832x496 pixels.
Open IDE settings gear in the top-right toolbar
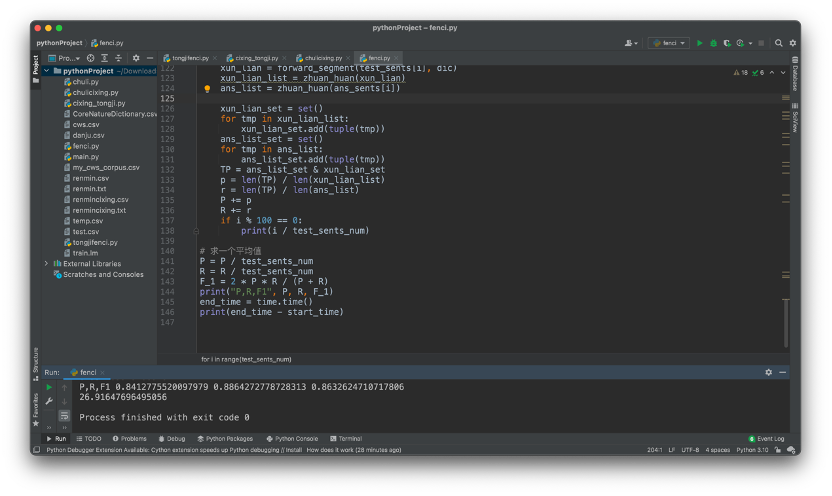tap(793, 43)
